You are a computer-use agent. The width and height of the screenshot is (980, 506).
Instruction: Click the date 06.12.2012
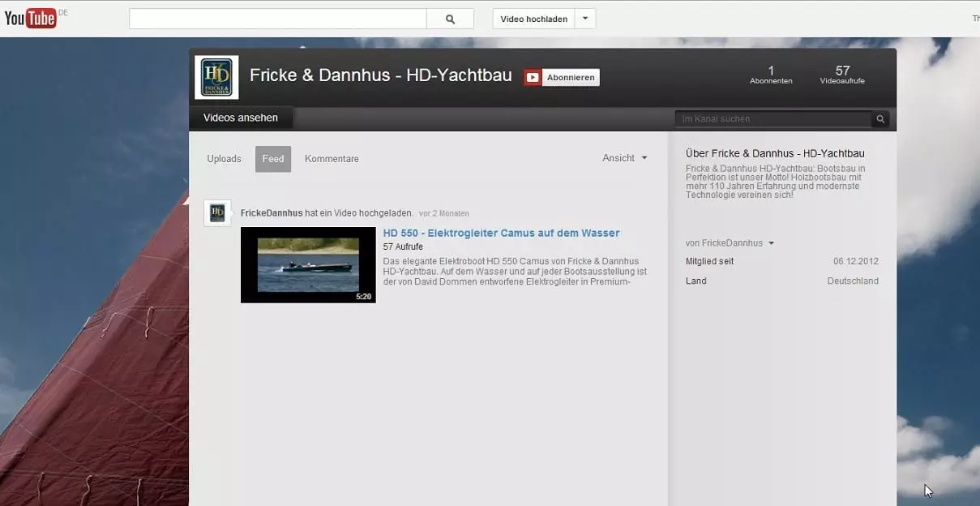[856, 262]
